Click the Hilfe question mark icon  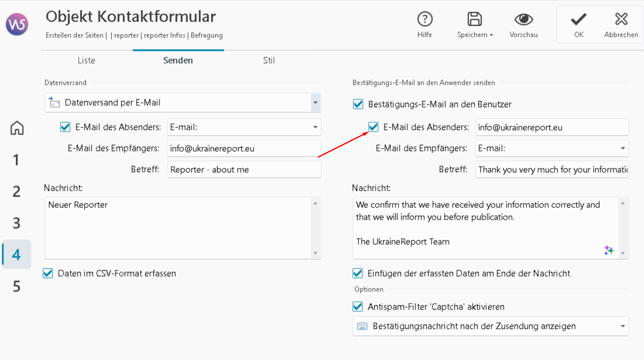coord(425,19)
